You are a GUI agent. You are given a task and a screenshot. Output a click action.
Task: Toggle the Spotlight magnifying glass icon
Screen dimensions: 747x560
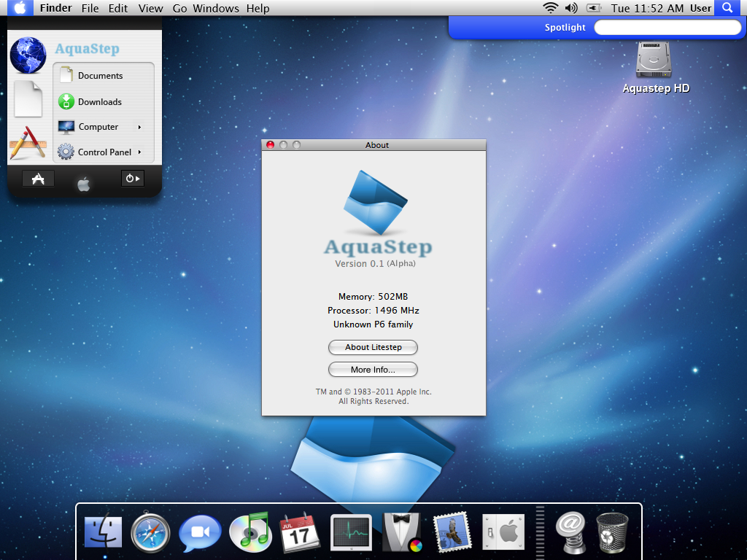727,7
